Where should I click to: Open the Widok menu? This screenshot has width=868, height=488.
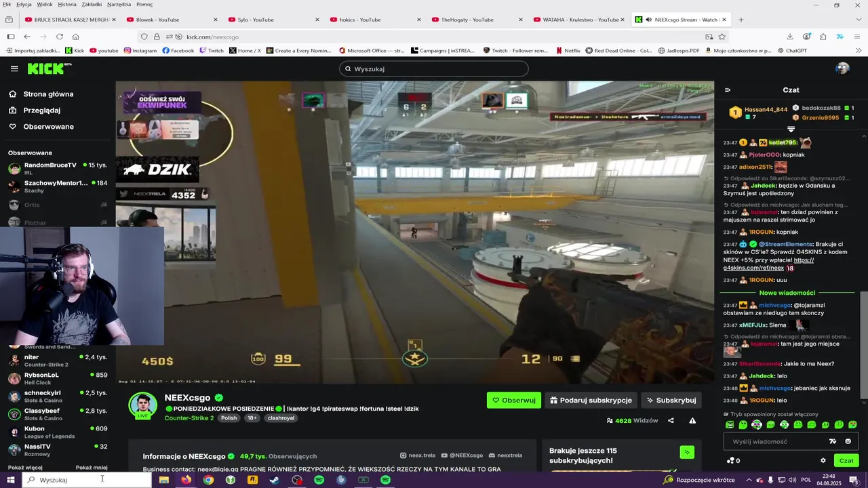[x=45, y=4]
